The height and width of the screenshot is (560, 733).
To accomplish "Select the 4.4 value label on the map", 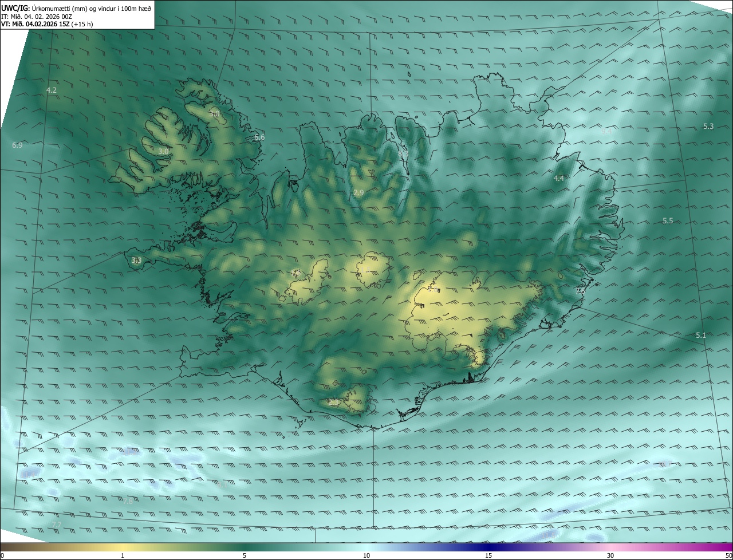I will click(559, 179).
